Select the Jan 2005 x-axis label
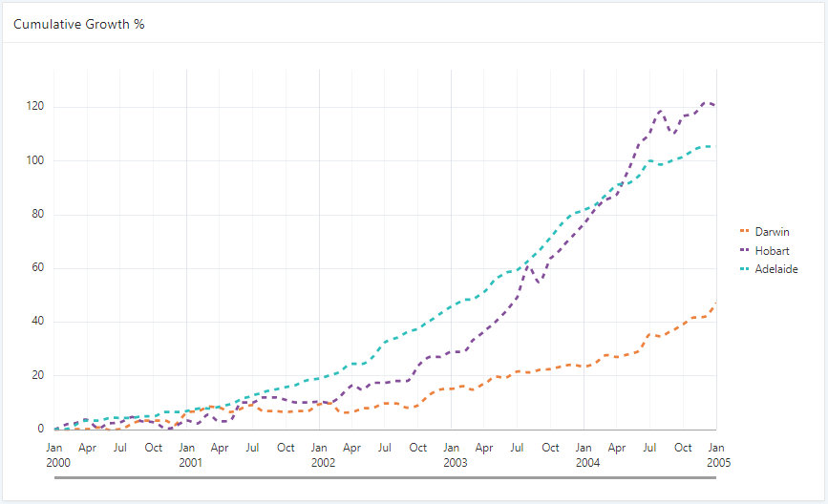Image resolution: width=828 pixels, height=504 pixels. (716, 454)
